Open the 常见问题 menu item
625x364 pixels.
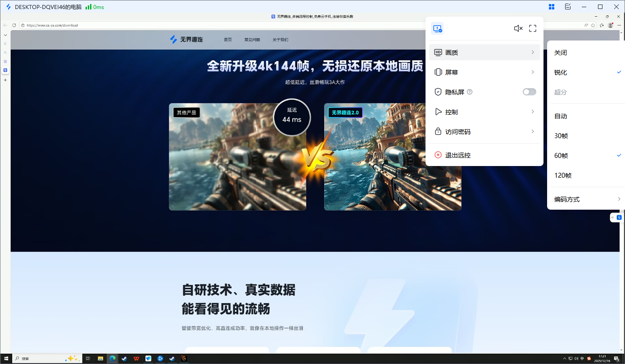pyautogui.click(x=252, y=40)
